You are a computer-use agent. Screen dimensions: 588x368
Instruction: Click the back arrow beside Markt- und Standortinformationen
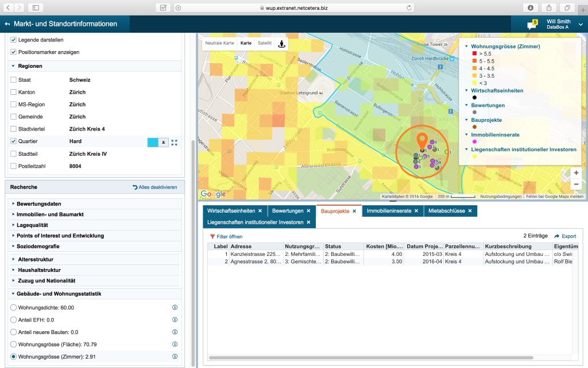point(7,24)
